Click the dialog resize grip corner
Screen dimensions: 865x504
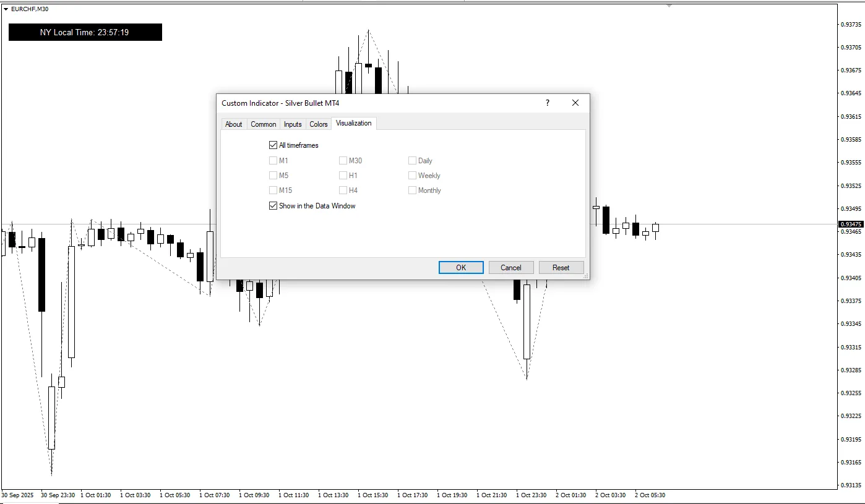pos(585,276)
